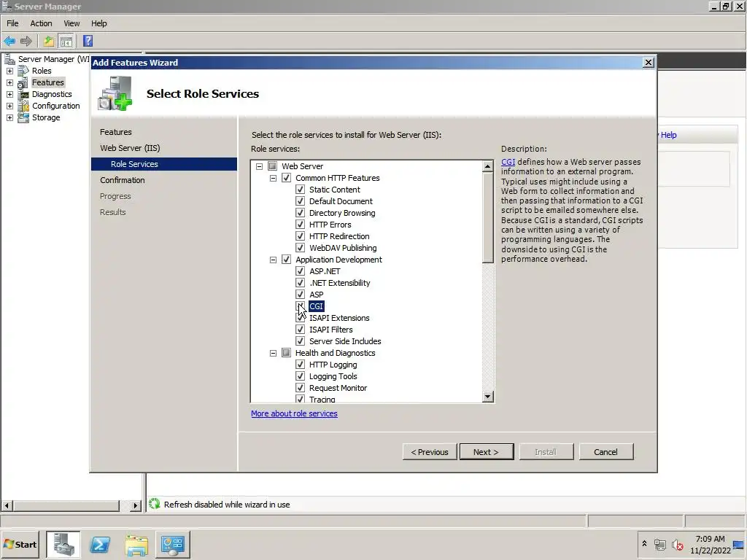Launch PowerShell from the taskbar
Screen dimensions: 747x560
point(100,544)
